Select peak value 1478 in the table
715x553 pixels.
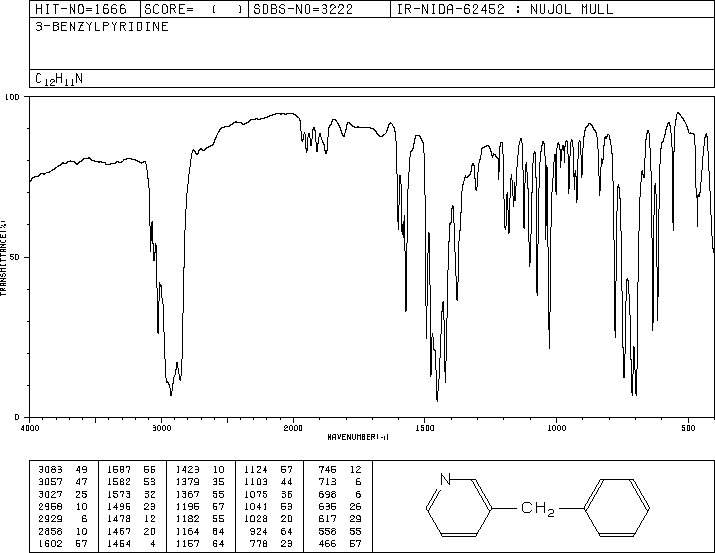click(119, 519)
